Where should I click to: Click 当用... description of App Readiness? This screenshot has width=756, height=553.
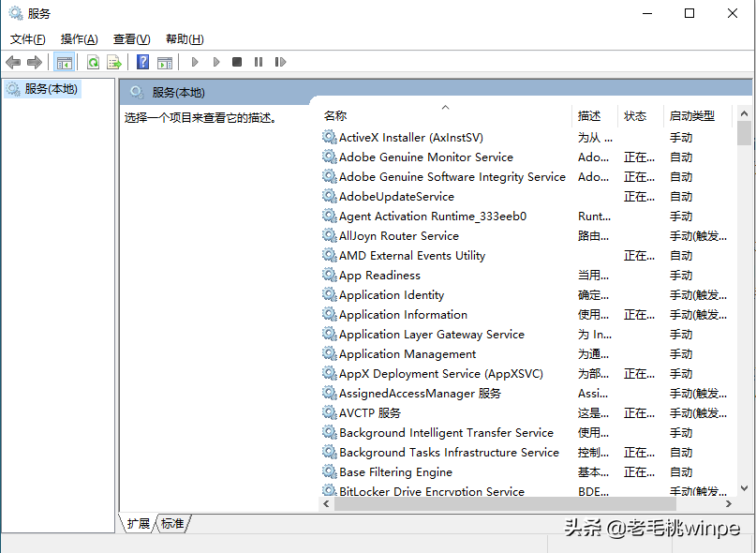[594, 275]
